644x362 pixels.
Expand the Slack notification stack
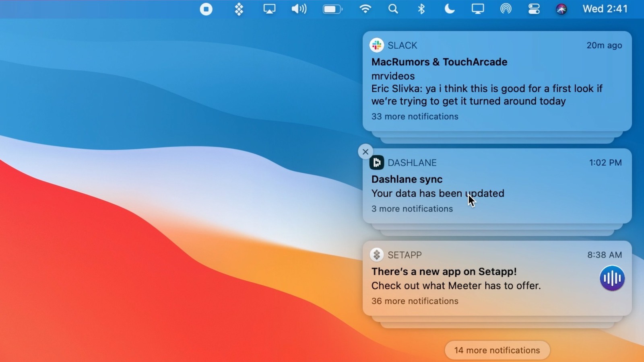coord(415,116)
